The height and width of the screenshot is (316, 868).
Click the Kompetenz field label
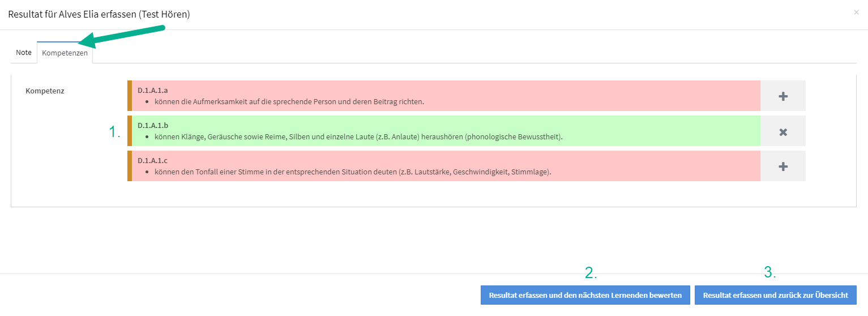coord(45,91)
